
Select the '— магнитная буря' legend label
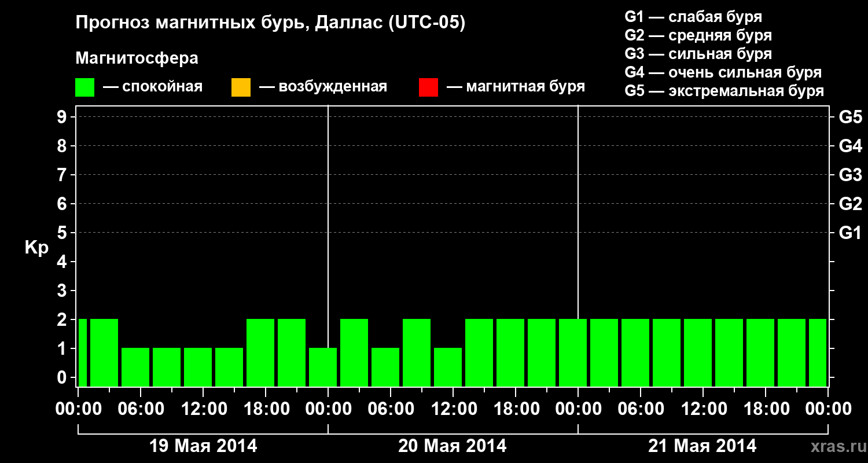pos(516,87)
